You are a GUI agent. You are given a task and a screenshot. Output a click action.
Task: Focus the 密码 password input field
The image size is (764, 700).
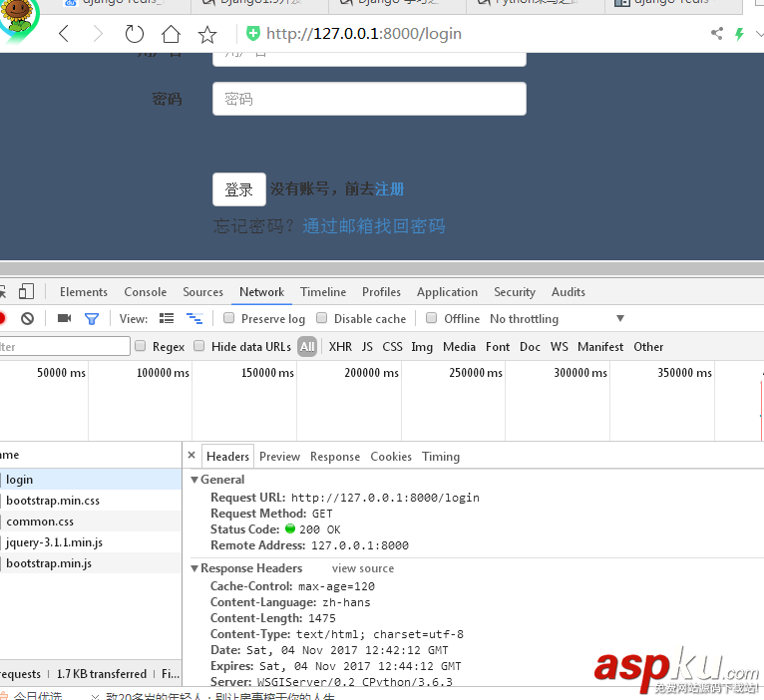(369, 99)
